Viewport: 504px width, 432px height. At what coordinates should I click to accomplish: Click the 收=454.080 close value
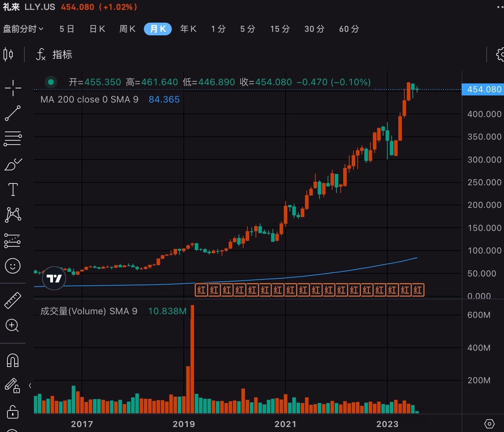tap(266, 82)
